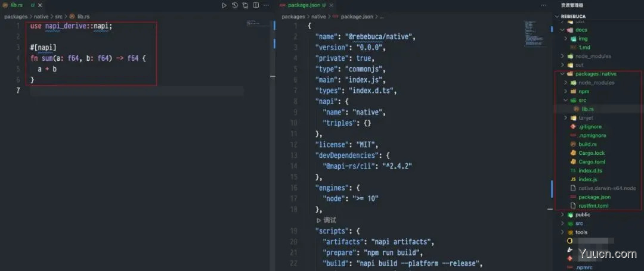644x271 pixels.
Task: Collapse the packages/native folder
Action: (563, 74)
